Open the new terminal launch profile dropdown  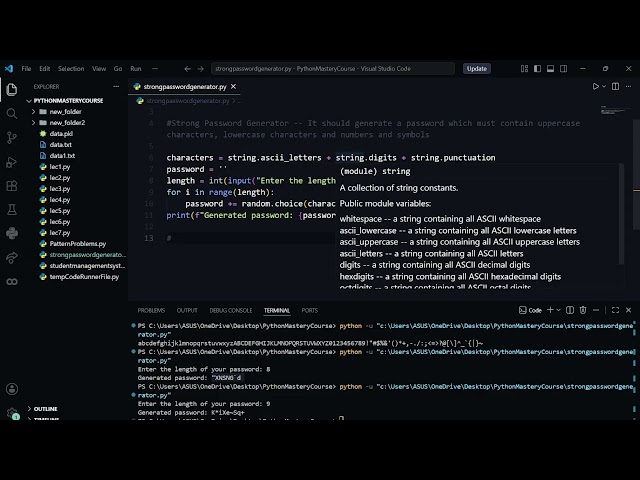coord(558,310)
